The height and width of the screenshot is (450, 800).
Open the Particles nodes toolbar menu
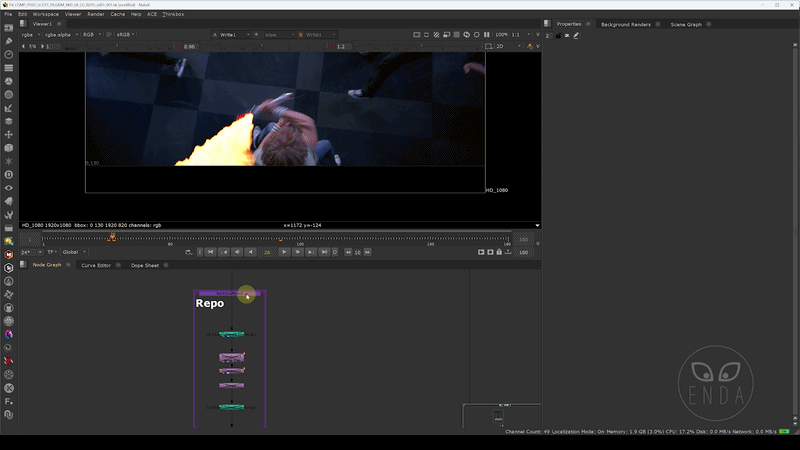pos(9,161)
